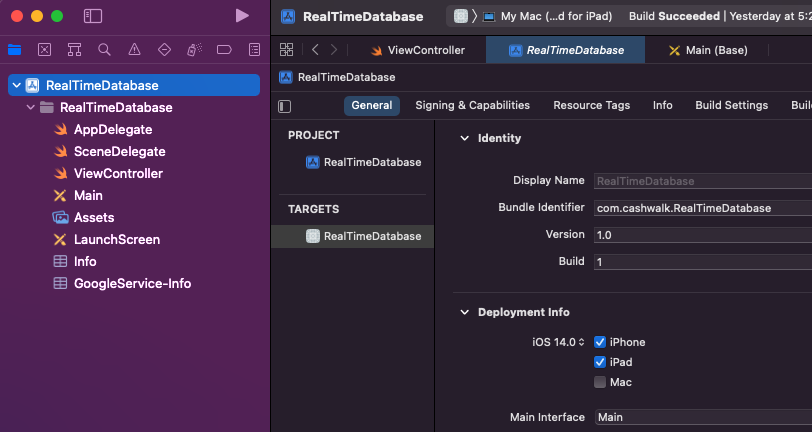812x432 pixels.
Task: Select the ViewController editor tab
Action: coord(417,50)
